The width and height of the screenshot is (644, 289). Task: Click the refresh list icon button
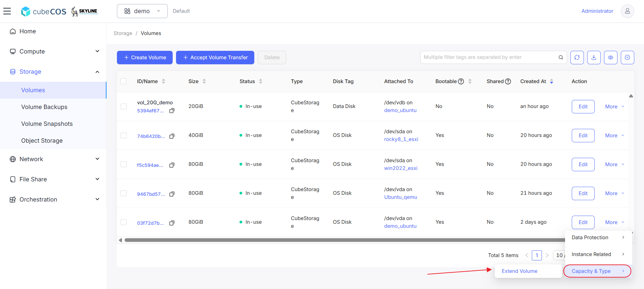(x=577, y=58)
